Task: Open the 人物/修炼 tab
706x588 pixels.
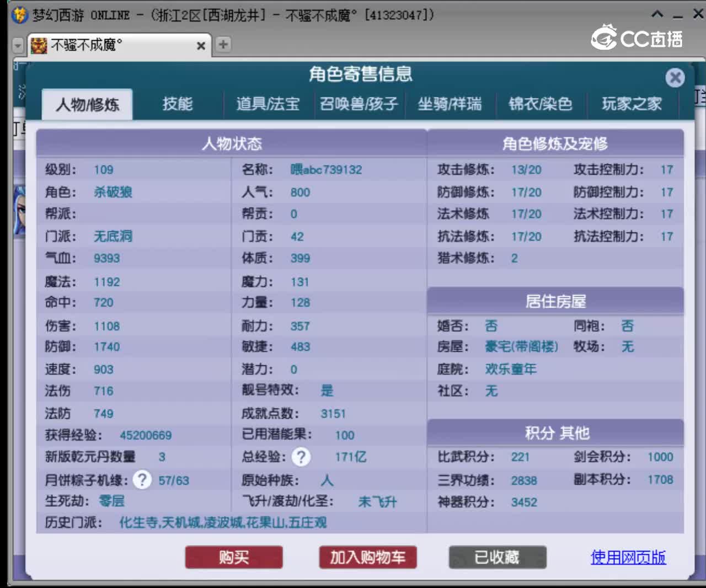Action: coord(87,104)
